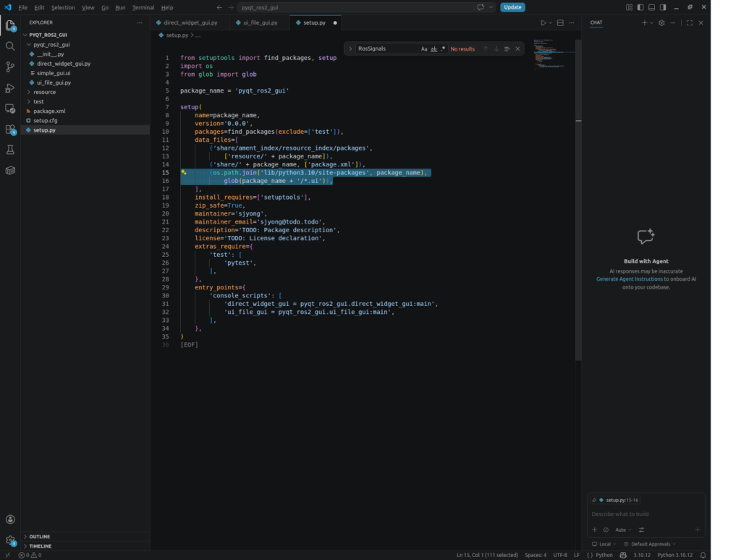The width and height of the screenshot is (741, 560).
Task: Open the Source Control view
Action: tap(10, 67)
